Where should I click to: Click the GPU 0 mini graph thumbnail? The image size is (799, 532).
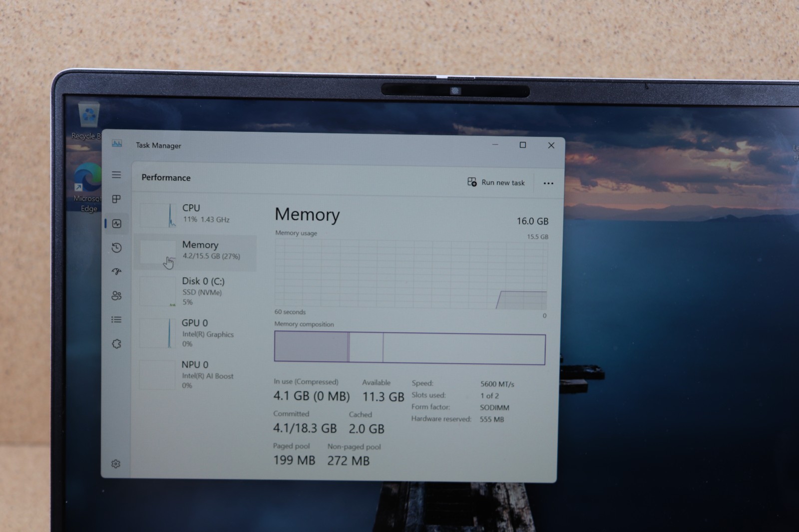[157, 333]
